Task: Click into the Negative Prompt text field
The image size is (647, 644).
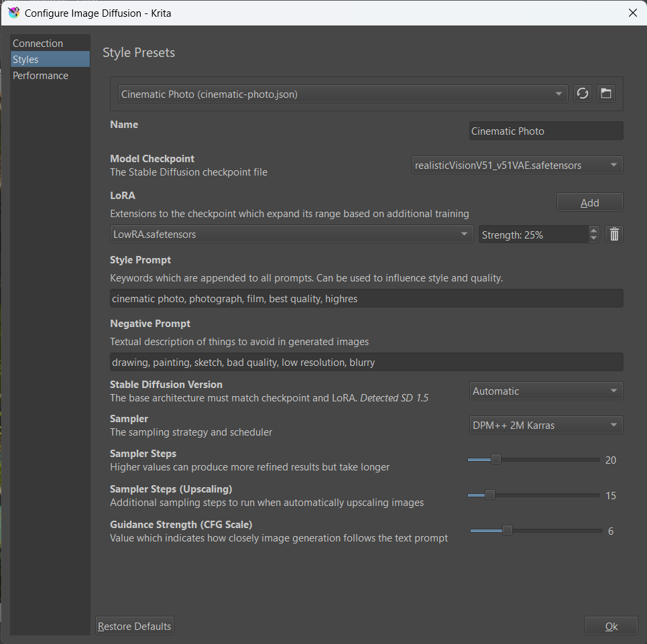Action: 367,362
